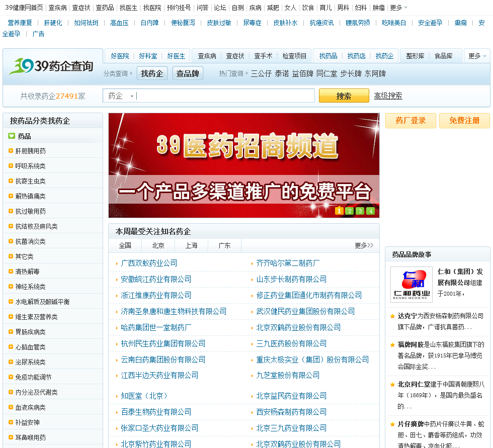Image resolution: width=493 pixels, height=448 pixels.
Task: Switch banner to slide 2
Action: tap(350, 211)
